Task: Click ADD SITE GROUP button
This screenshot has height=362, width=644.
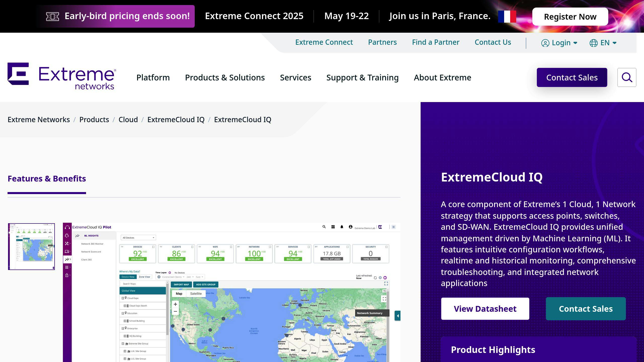Action: pyautogui.click(x=206, y=285)
